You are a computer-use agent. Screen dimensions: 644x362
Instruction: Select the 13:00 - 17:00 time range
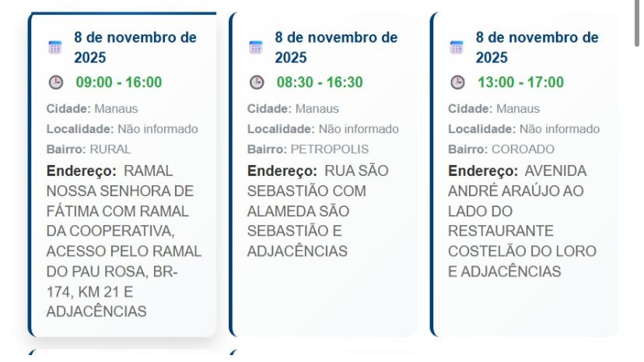(520, 83)
